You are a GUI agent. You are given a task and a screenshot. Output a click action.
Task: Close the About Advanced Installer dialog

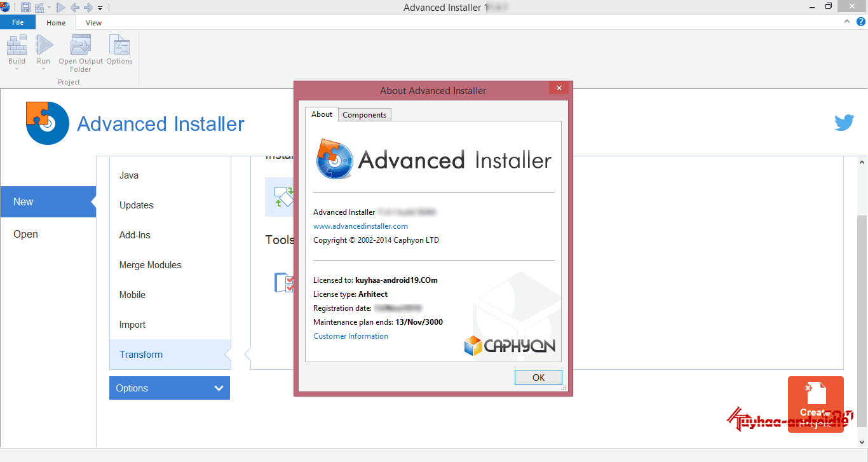(559, 88)
